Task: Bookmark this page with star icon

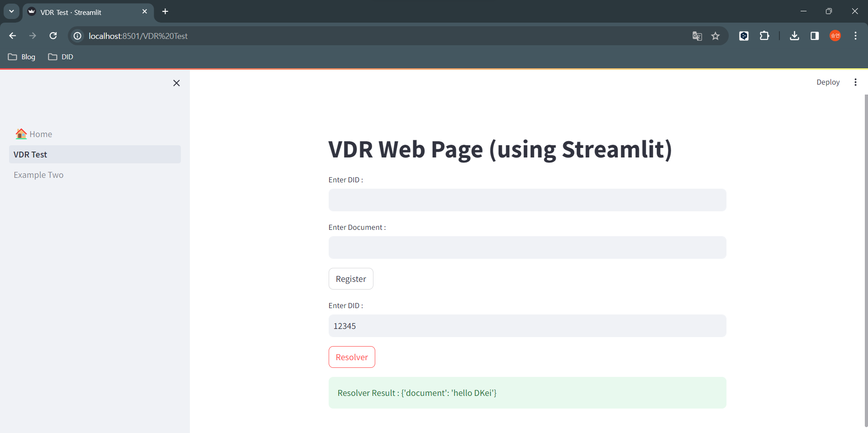Action: [x=715, y=36]
